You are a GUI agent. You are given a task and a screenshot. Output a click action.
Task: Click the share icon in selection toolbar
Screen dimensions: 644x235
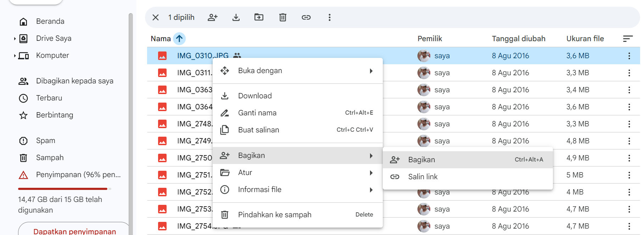tap(213, 17)
